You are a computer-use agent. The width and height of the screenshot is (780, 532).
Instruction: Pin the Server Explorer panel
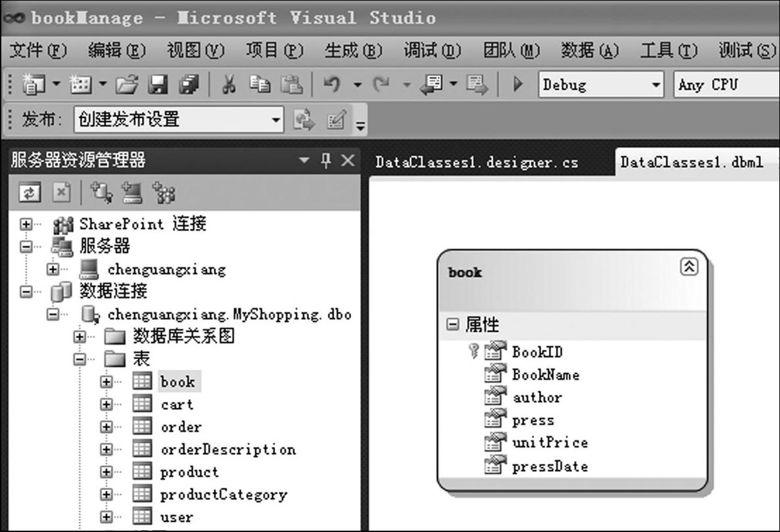coord(326,160)
